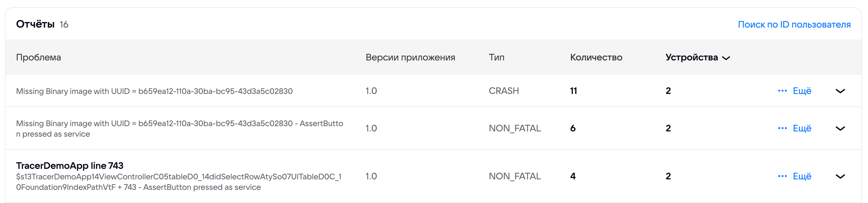Click the Количество column header
The image size is (868, 203).
(x=596, y=57)
